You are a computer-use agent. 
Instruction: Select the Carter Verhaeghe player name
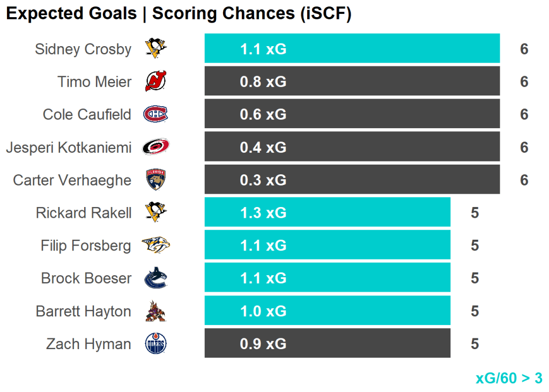click(x=72, y=180)
